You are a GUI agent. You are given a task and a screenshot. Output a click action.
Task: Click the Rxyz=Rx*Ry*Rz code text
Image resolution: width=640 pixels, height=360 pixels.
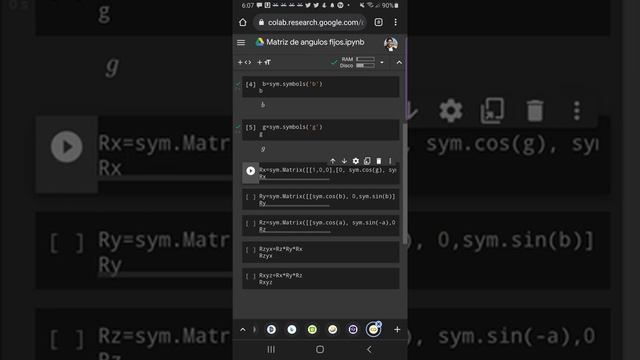[x=281, y=275]
